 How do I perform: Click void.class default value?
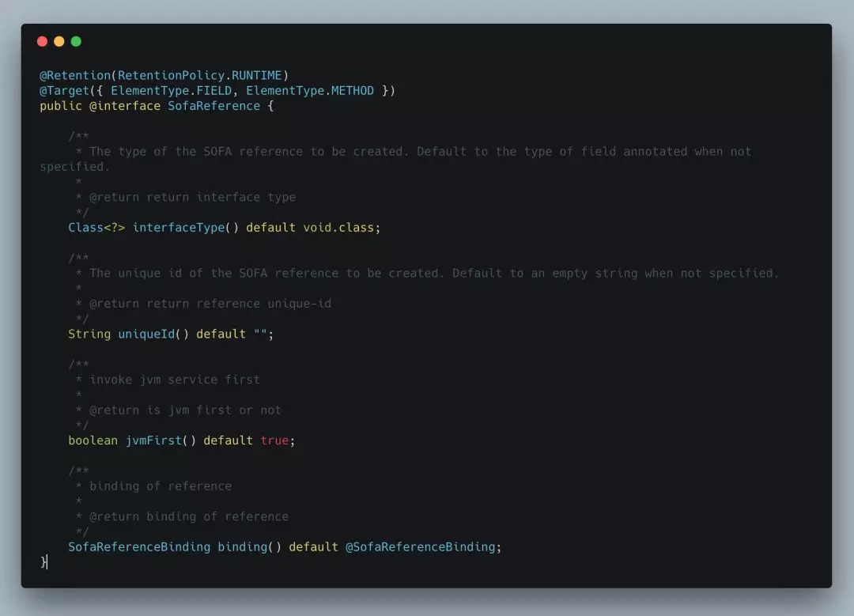(x=338, y=228)
